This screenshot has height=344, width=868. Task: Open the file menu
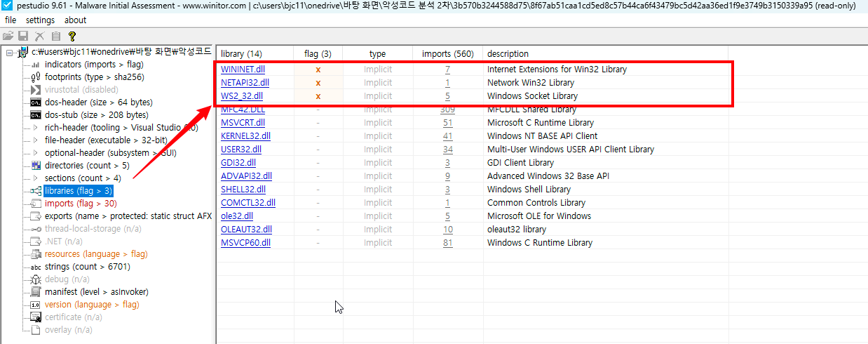11,20
